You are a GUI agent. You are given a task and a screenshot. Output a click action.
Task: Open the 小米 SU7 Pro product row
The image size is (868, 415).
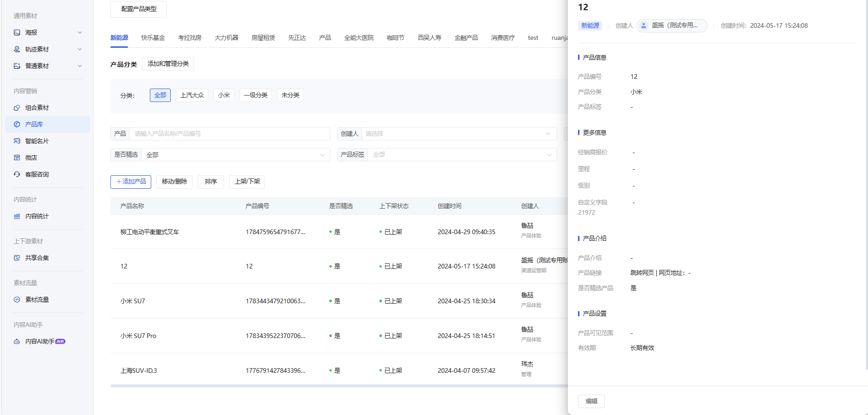click(x=339, y=336)
